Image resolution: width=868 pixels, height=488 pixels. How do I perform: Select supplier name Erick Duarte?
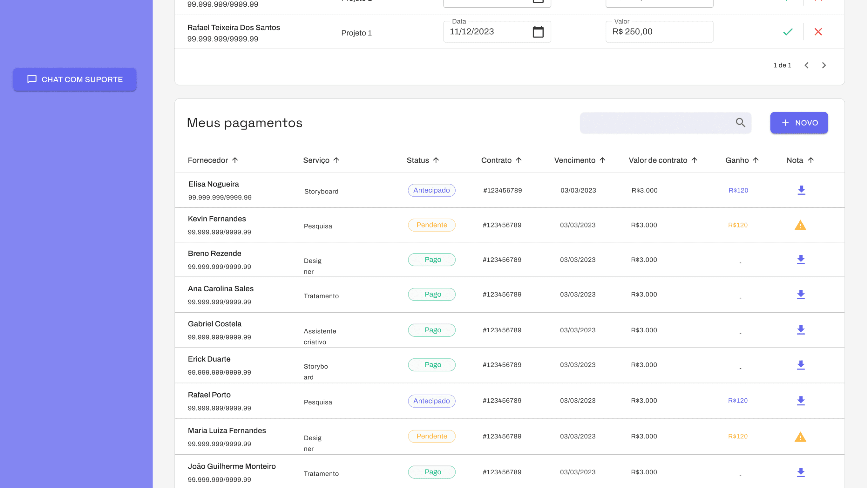point(209,359)
